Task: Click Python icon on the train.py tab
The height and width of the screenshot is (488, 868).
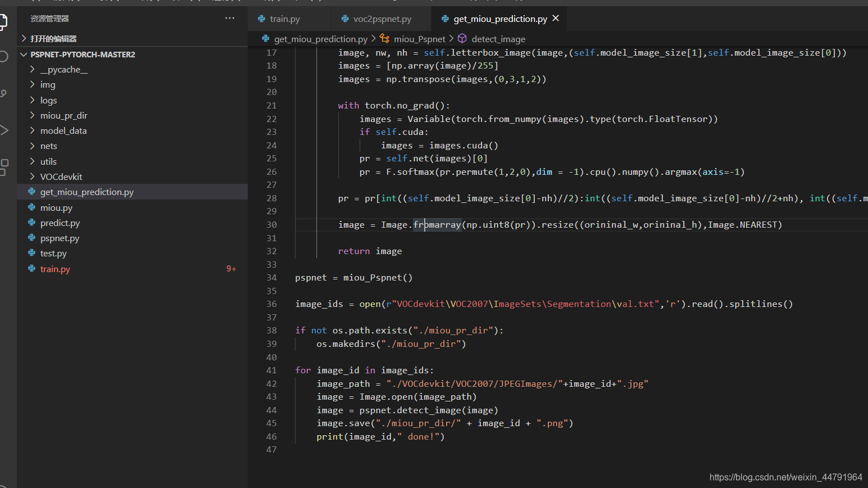Action: [261, 19]
